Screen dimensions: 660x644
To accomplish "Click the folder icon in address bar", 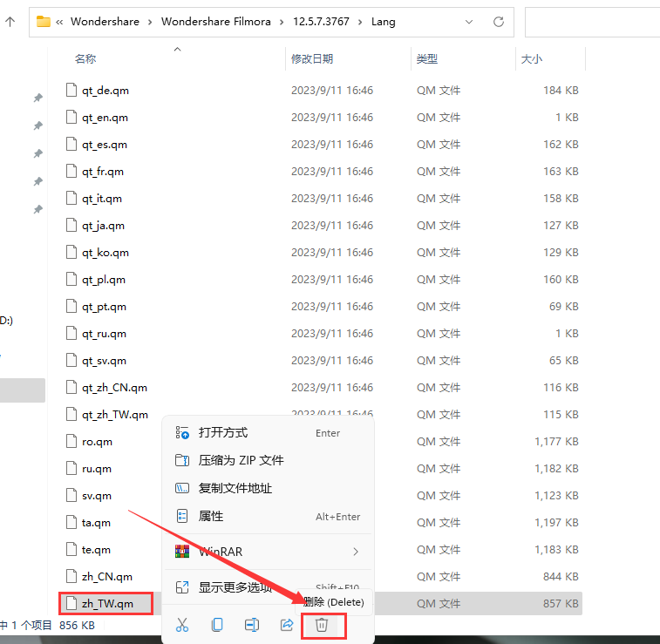I will [x=44, y=21].
